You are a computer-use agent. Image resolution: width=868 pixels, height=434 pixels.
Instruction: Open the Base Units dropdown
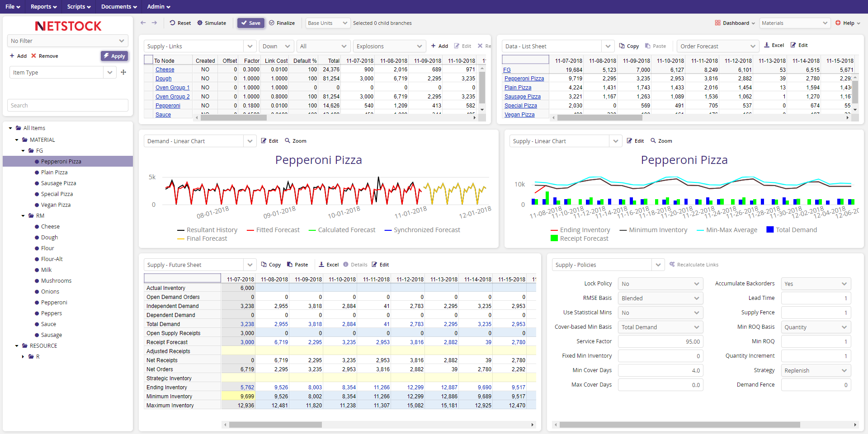click(327, 23)
